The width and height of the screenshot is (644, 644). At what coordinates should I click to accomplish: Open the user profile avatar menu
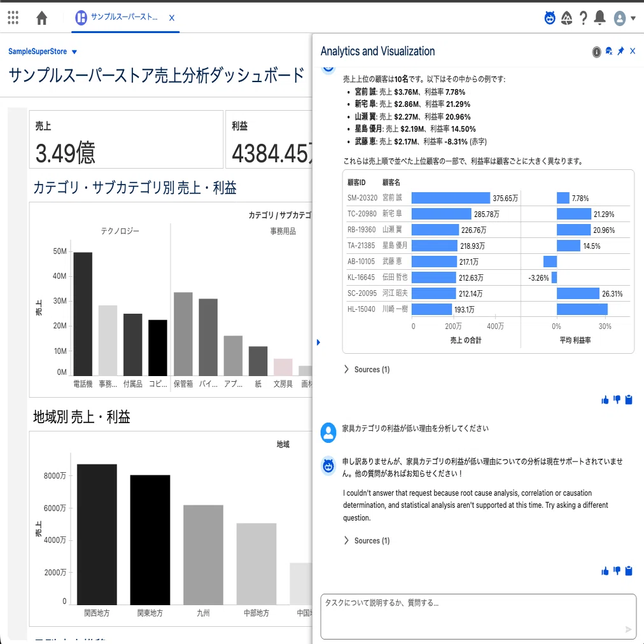[620, 18]
